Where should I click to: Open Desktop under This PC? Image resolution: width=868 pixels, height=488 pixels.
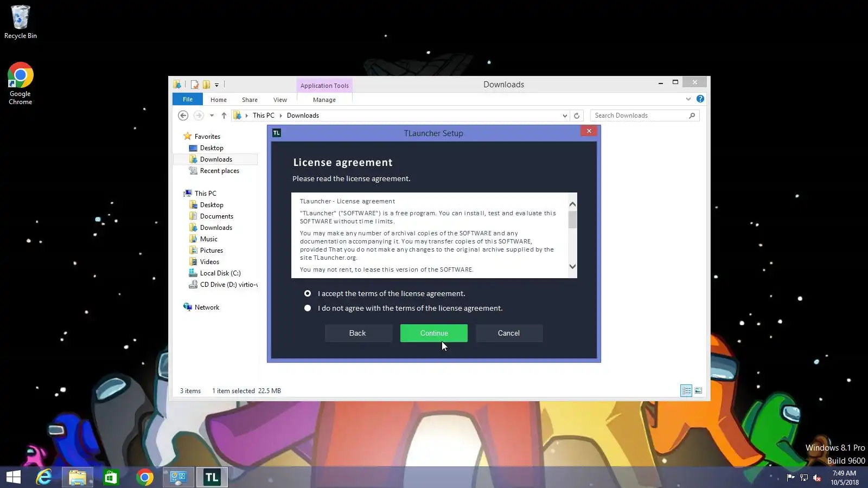pyautogui.click(x=212, y=205)
